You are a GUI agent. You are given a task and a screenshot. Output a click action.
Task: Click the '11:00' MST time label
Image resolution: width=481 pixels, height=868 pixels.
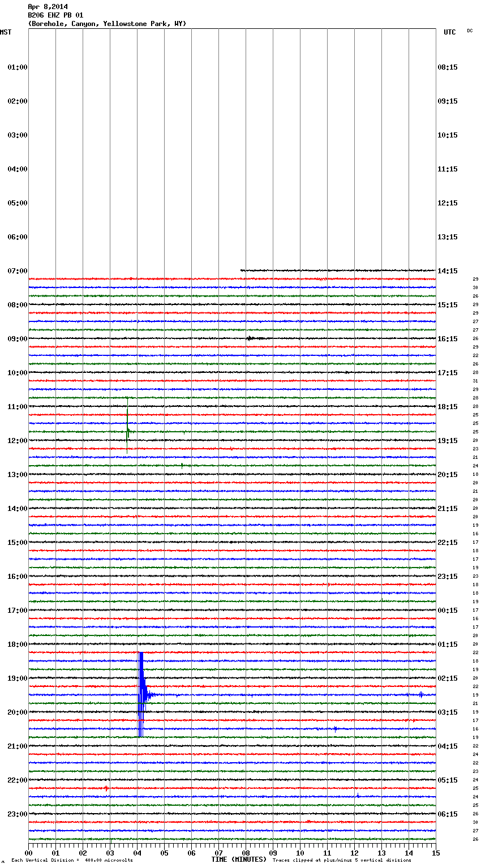pos(18,407)
